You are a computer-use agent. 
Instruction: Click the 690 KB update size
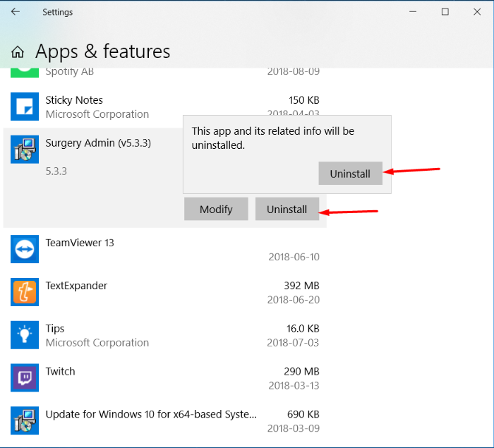[303, 414]
